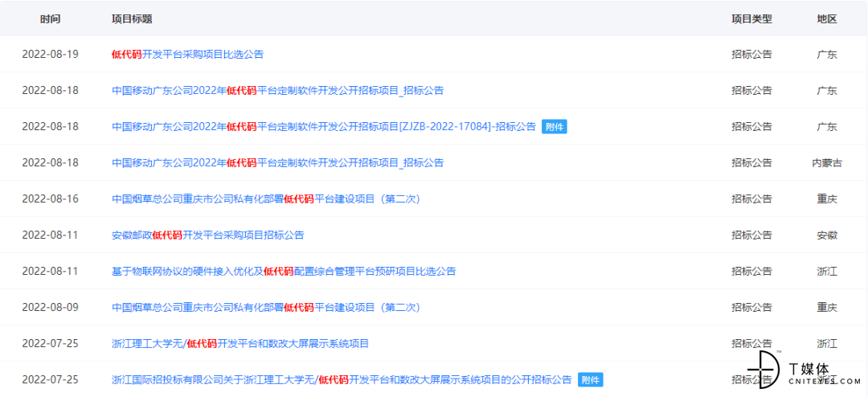This screenshot has width=868, height=397.
Task: Open the 中国移动 [ZJZB-2022-17084]-招标公告 link
Action: [x=324, y=127]
